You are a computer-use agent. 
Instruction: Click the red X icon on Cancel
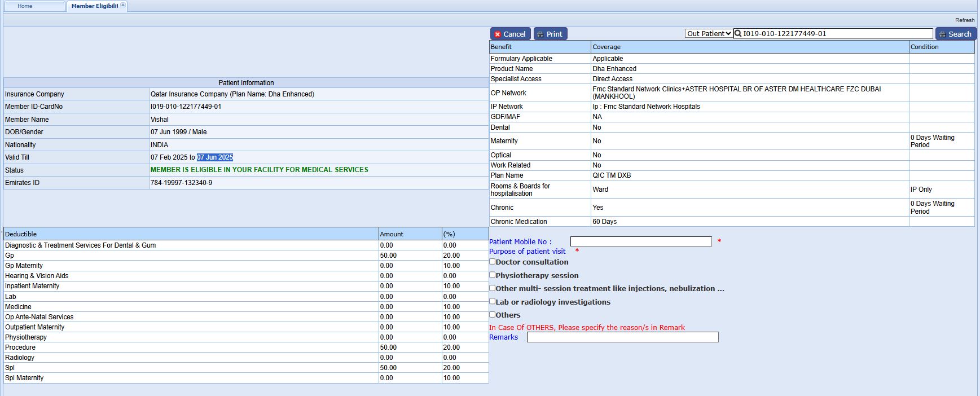tap(498, 34)
